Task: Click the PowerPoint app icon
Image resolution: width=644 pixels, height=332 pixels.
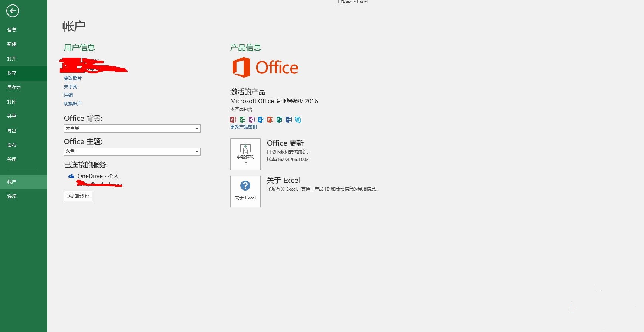Action: coord(270,120)
